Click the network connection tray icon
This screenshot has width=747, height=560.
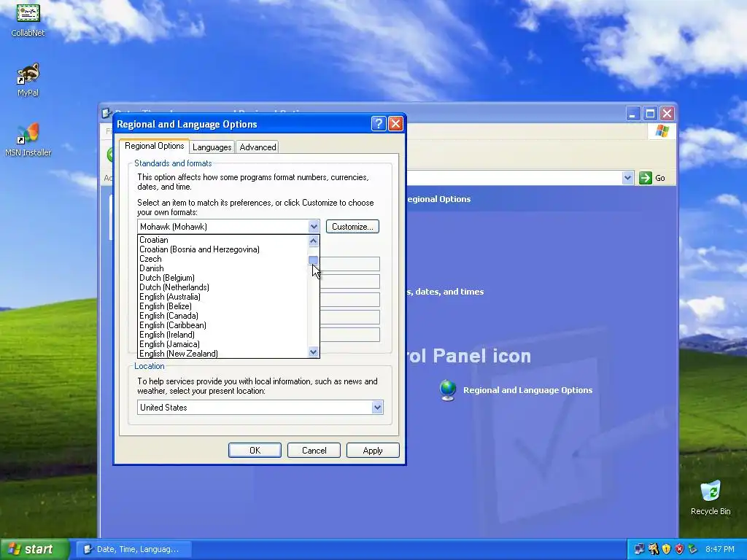pyautogui.click(x=640, y=549)
